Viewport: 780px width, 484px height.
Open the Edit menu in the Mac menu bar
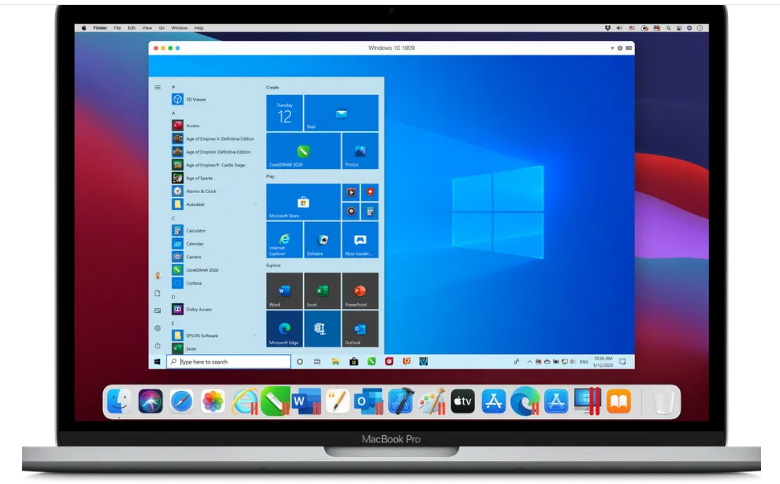(x=131, y=28)
